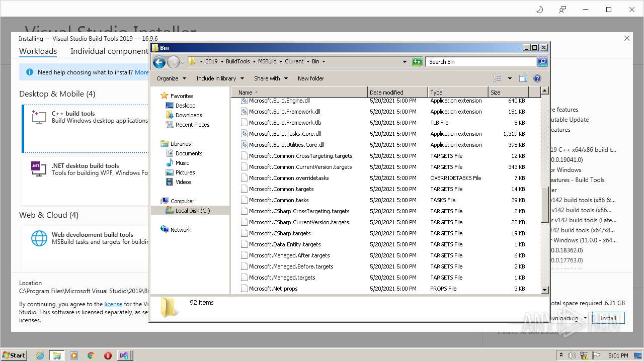Open the license link
Viewport: 644px width, 362px height.
click(113, 304)
